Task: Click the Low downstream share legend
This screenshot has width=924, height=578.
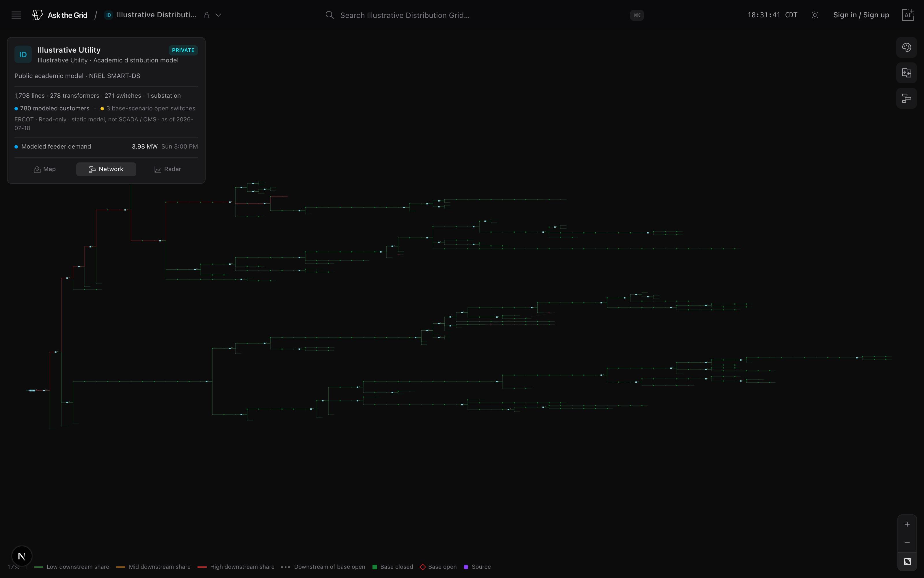Action: 72,567
